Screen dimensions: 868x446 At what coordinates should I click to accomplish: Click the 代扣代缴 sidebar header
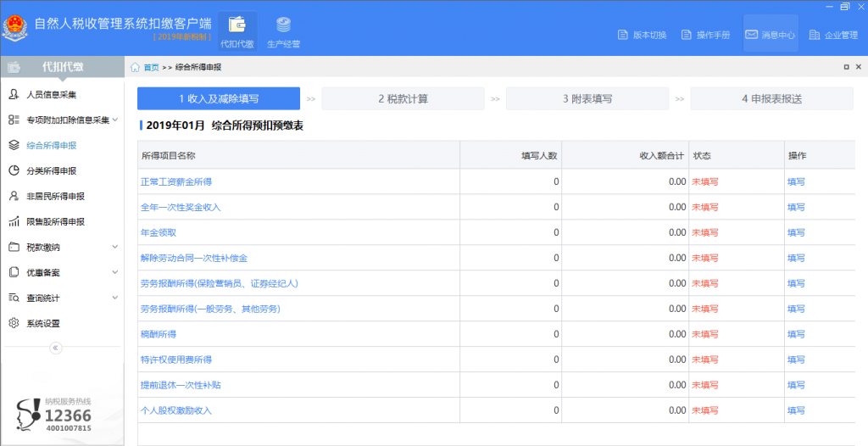point(63,66)
